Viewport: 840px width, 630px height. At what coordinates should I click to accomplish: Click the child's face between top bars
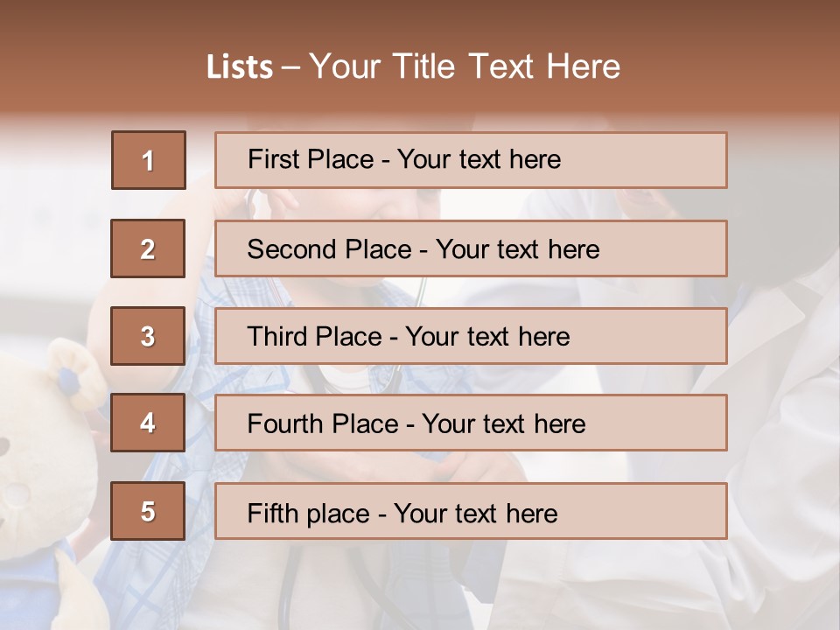coord(348,205)
